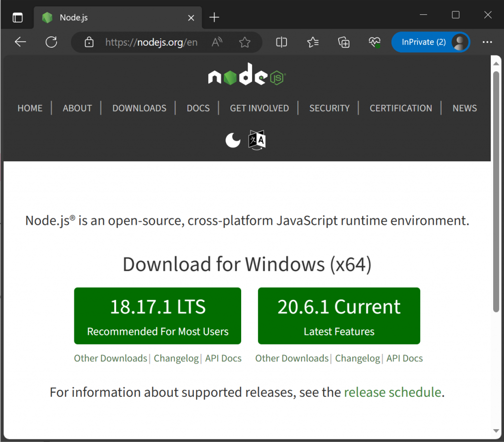Open API Docs under LTS
Image resolution: width=504 pixels, height=442 pixels.
tap(223, 358)
